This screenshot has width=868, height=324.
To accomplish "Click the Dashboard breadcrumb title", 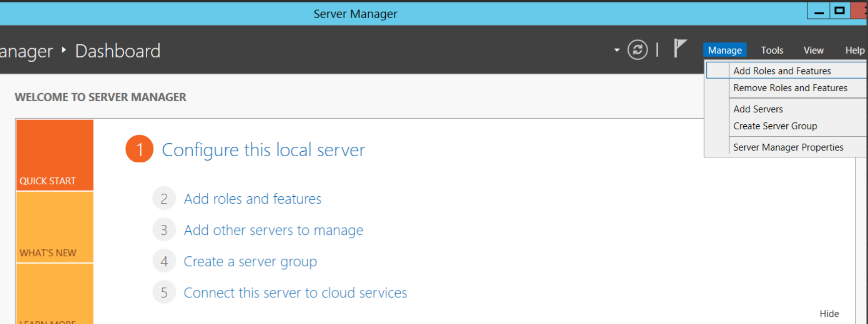I will (x=118, y=51).
